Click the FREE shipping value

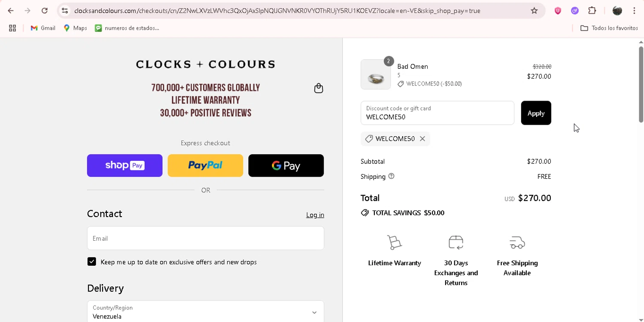point(544,177)
